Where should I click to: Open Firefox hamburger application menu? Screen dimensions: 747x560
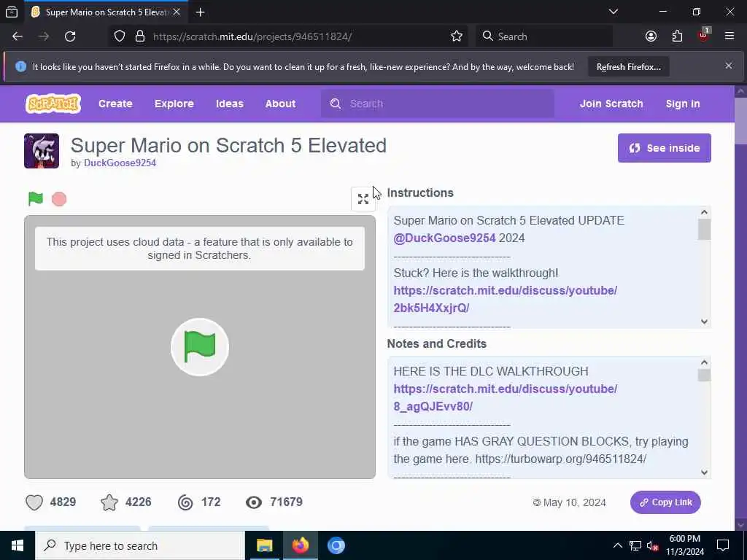pyautogui.click(x=729, y=36)
